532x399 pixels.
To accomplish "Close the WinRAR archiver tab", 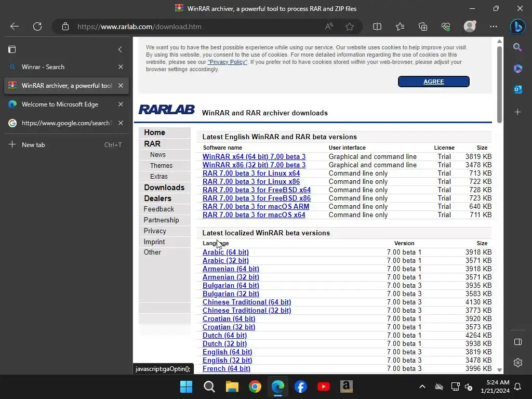I will tap(121, 86).
